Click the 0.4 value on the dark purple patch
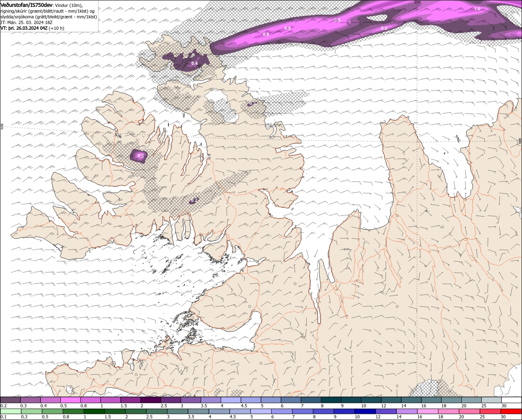This screenshot has width=522, height=420. click(195, 63)
